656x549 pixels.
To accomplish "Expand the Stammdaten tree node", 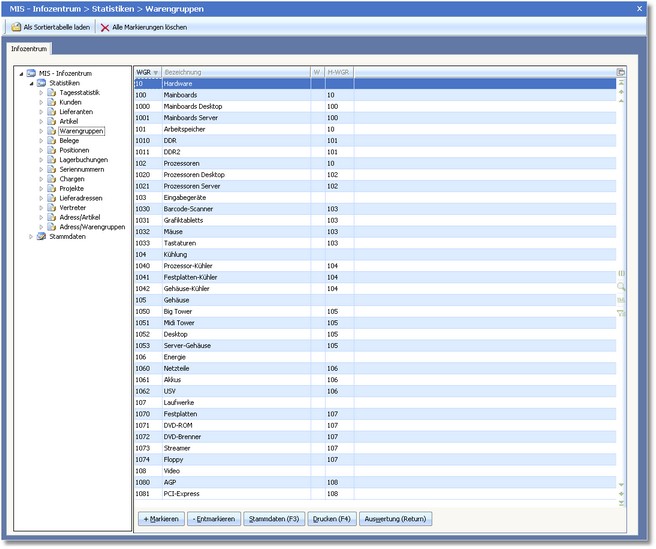I will click(31, 237).
